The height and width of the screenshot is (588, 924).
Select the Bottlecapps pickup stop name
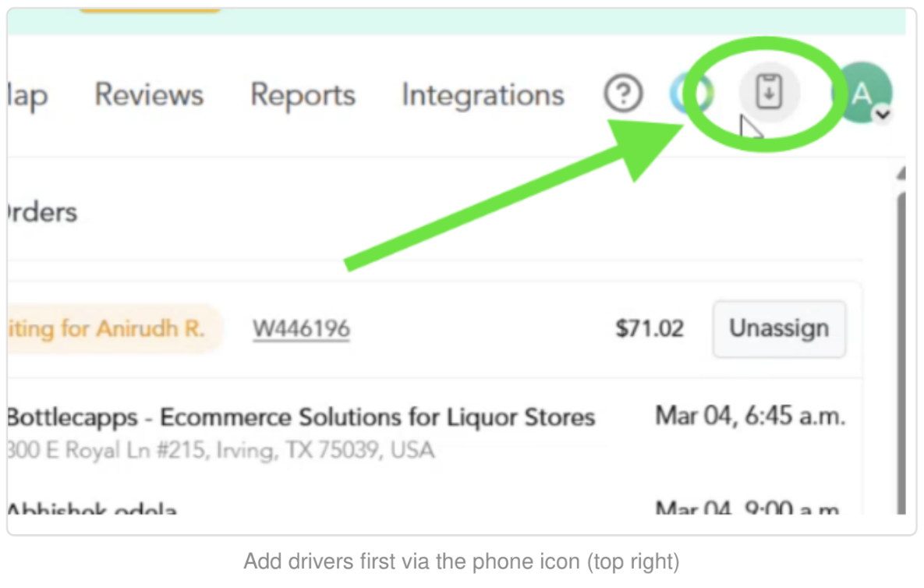[x=301, y=417]
